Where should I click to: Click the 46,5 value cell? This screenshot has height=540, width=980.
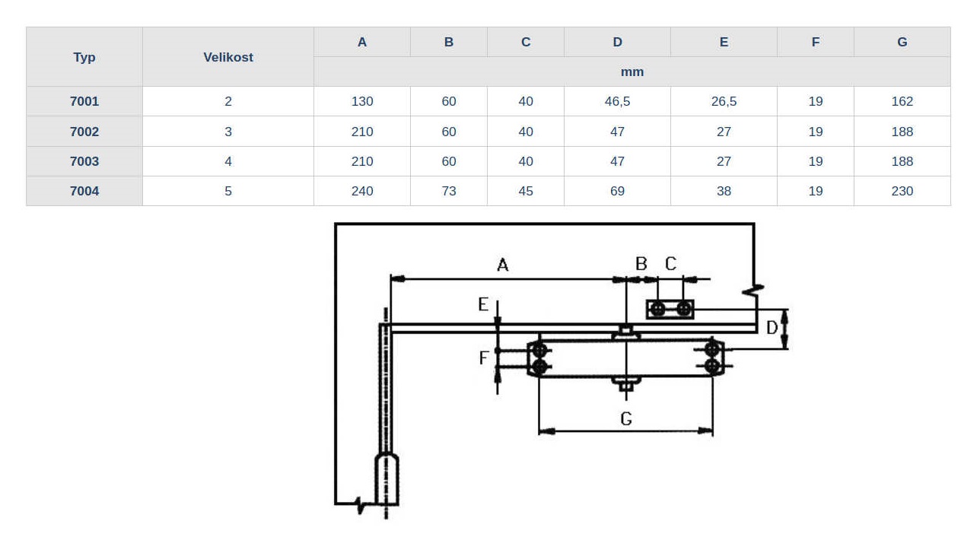617,101
